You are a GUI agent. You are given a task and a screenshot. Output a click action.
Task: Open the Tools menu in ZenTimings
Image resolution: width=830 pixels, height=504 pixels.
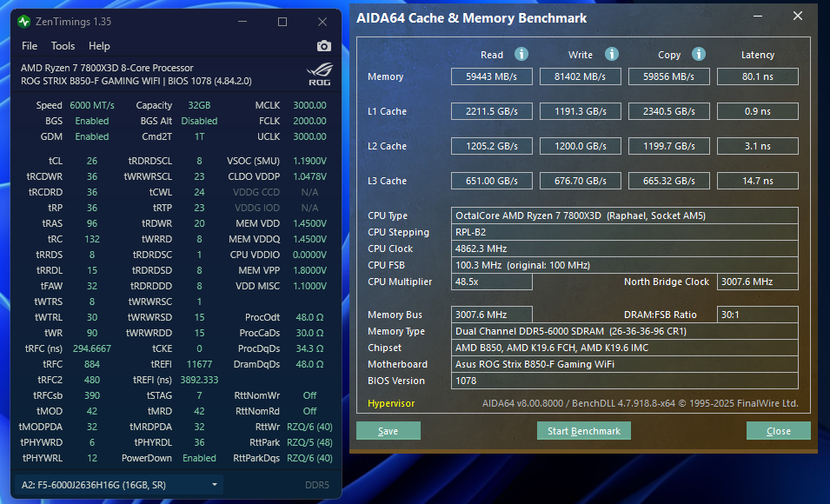[63, 46]
